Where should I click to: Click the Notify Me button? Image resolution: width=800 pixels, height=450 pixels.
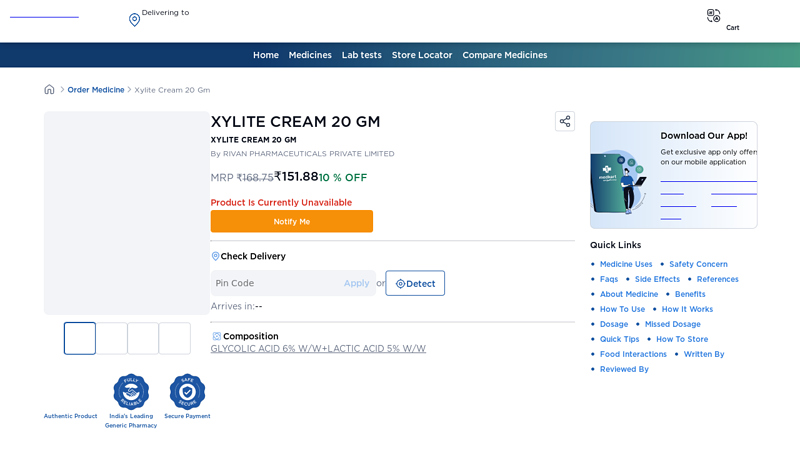[x=292, y=221]
